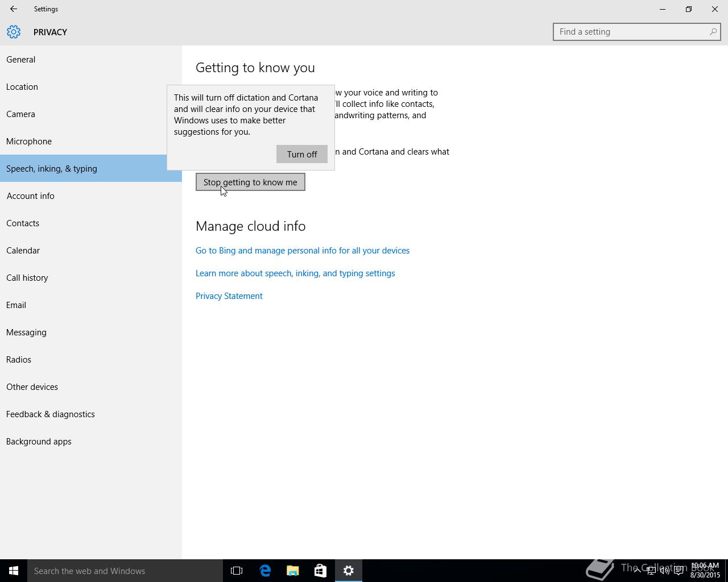This screenshot has height=582, width=728.
Task: Select Speech, inking, & typing category
Action: [x=91, y=168]
